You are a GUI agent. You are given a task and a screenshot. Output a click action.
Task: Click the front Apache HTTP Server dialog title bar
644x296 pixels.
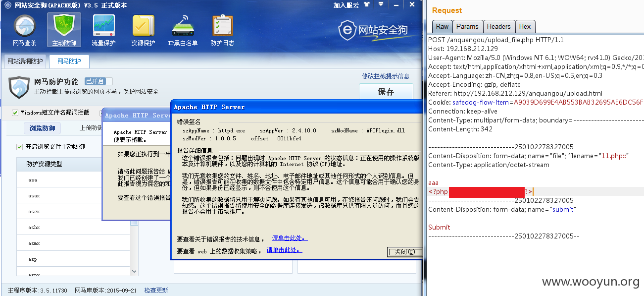297,107
